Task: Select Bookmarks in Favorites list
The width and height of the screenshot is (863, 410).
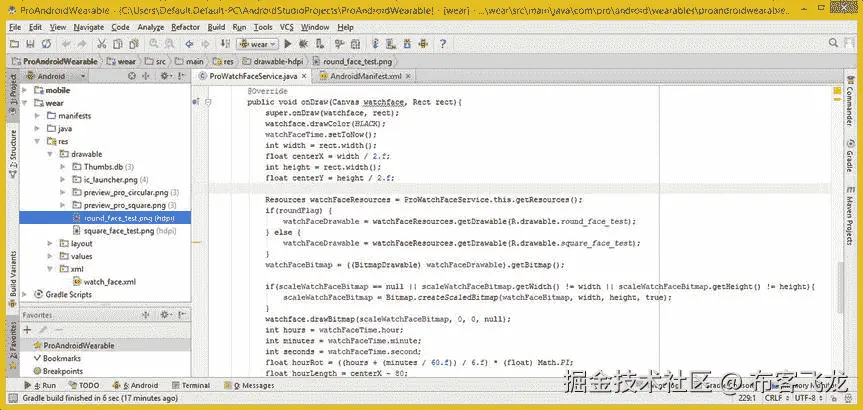Action: click(57, 358)
